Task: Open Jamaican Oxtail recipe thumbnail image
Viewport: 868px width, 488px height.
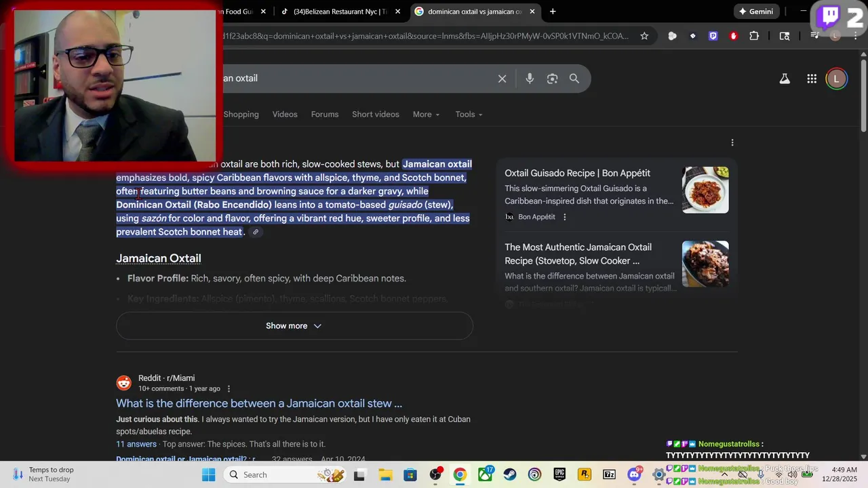Action: point(705,264)
